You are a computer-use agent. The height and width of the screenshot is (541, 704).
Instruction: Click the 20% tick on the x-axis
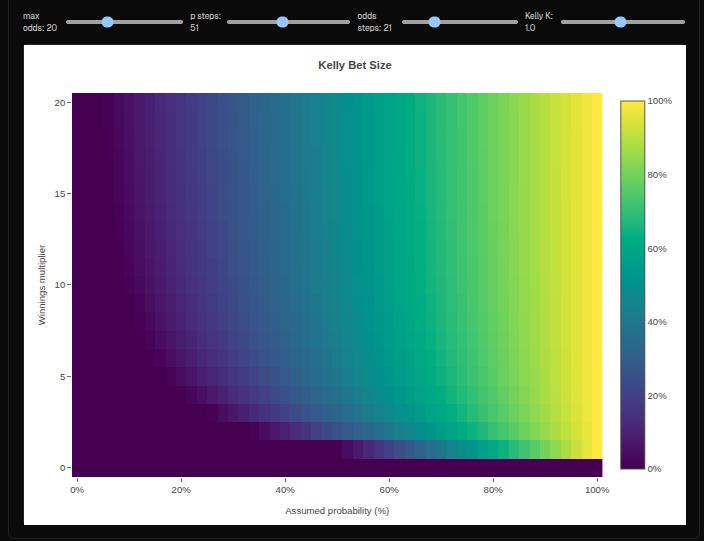coord(181,490)
